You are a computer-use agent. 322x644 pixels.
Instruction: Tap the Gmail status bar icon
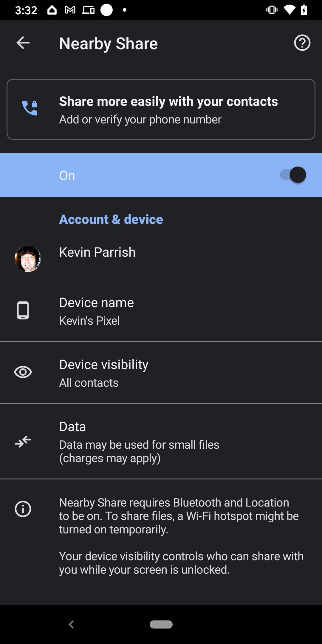click(x=70, y=10)
